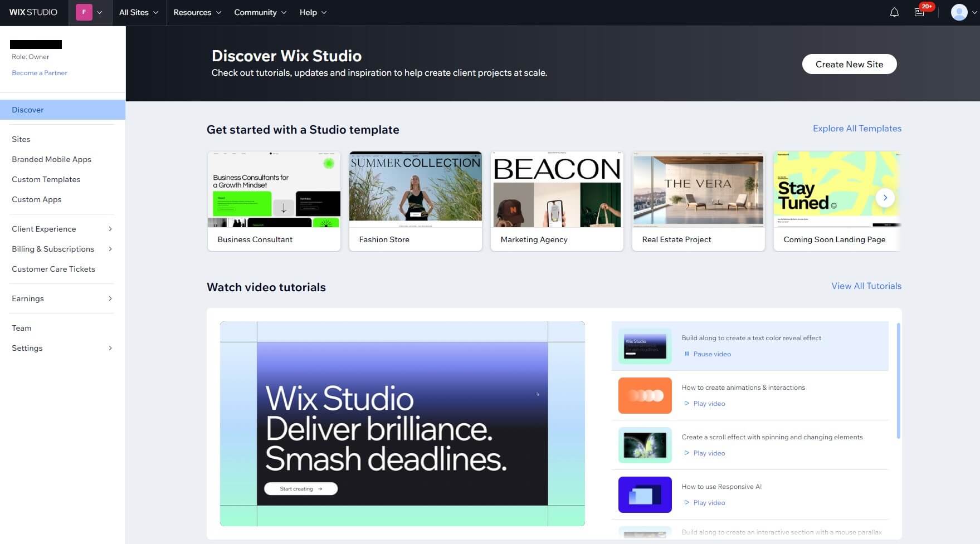Play the scroll effect spinning elements video
The width and height of the screenshot is (980, 544).
[x=704, y=453]
